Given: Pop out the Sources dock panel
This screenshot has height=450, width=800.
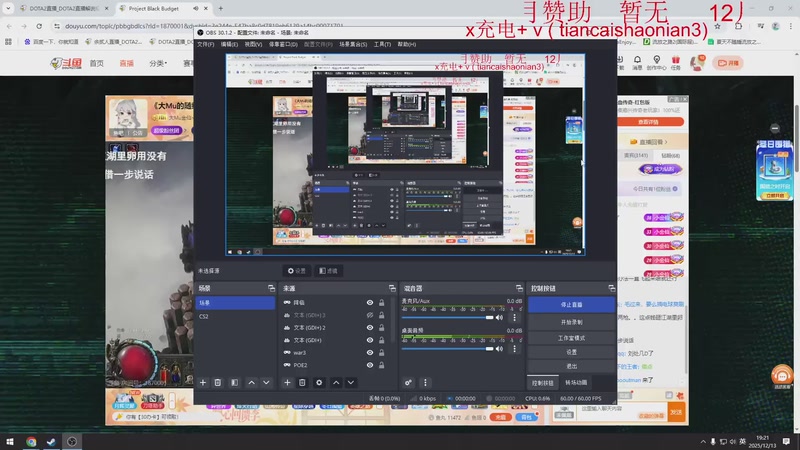Looking at the screenshot, I should [x=392, y=288].
